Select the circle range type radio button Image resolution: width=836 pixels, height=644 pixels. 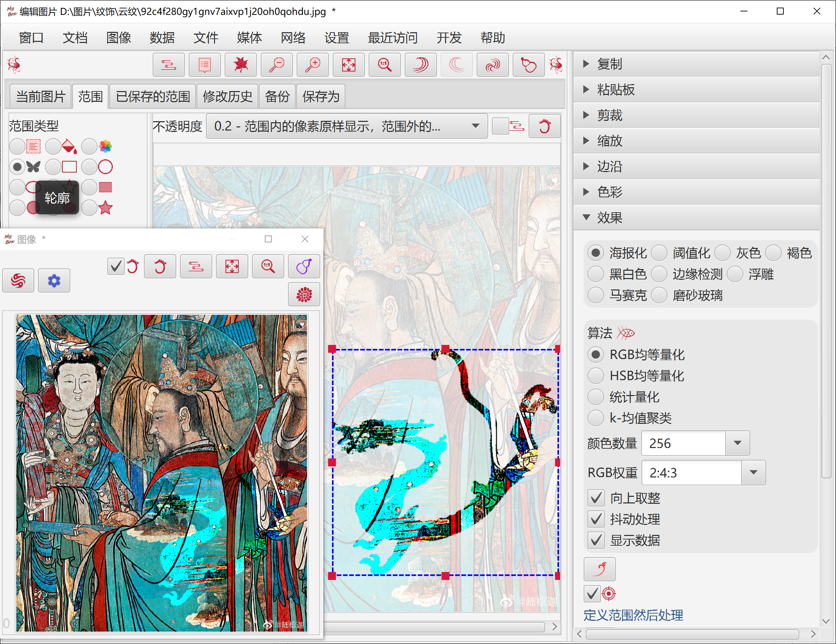(x=89, y=167)
